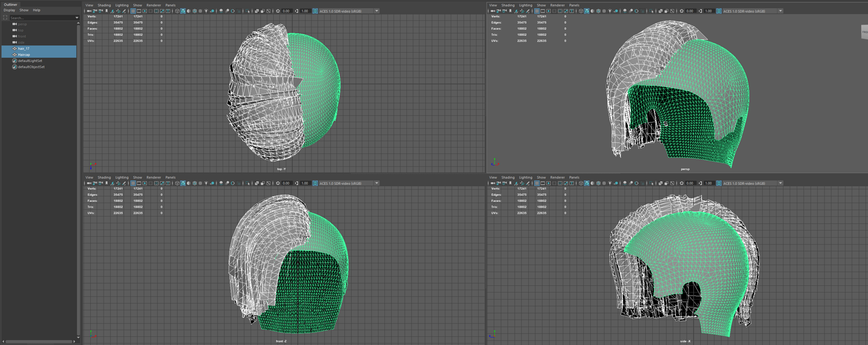868x345 pixels.
Task: Select the Outliner tab title
Action: 10,4
